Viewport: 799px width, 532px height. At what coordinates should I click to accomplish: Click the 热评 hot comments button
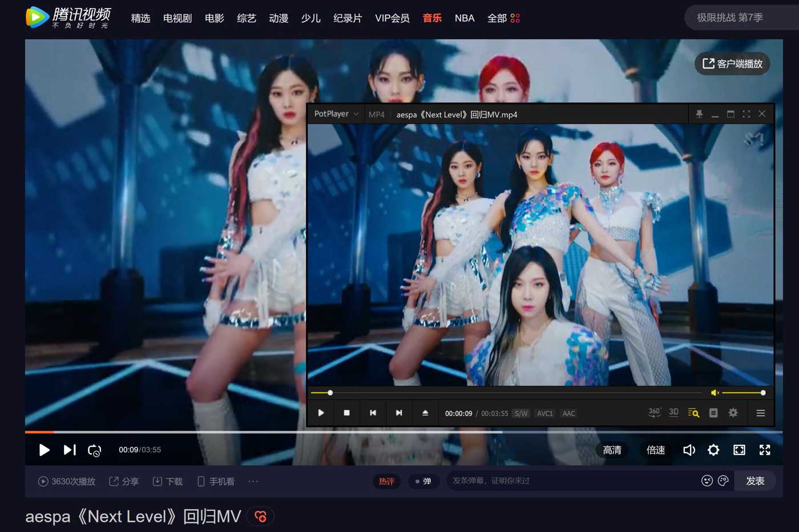[x=386, y=481]
